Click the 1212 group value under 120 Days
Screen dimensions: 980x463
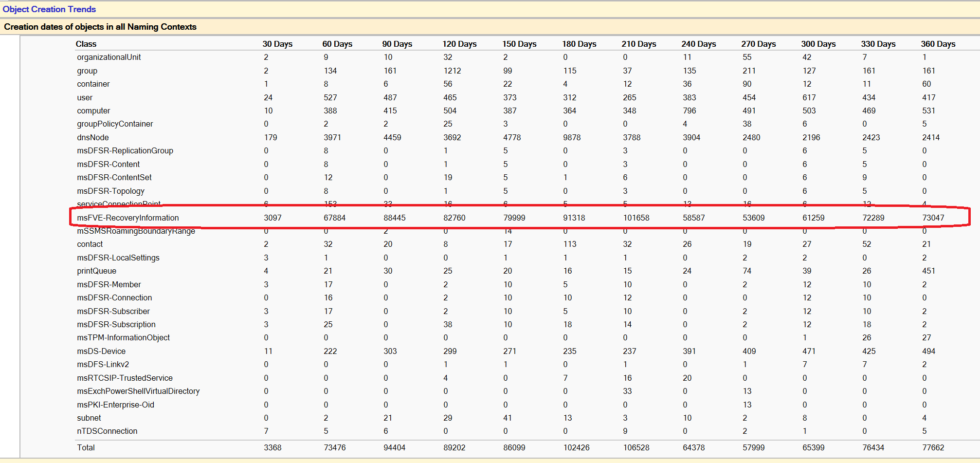tap(452, 71)
